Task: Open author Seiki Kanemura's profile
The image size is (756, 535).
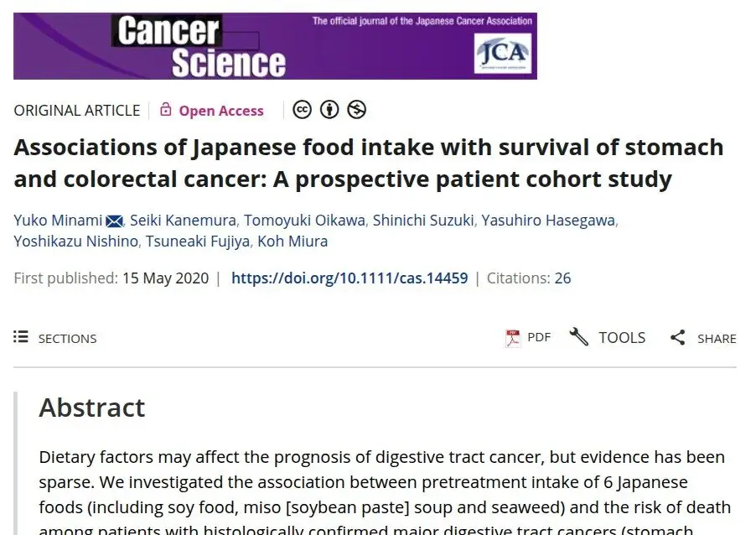Action: (184, 221)
